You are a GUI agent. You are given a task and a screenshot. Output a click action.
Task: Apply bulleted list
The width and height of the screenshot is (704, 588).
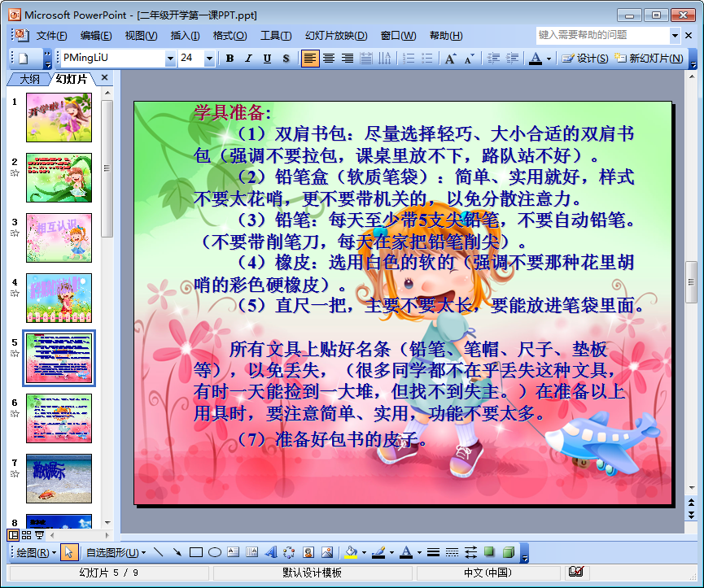pyautogui.click(x=427, y=59)
